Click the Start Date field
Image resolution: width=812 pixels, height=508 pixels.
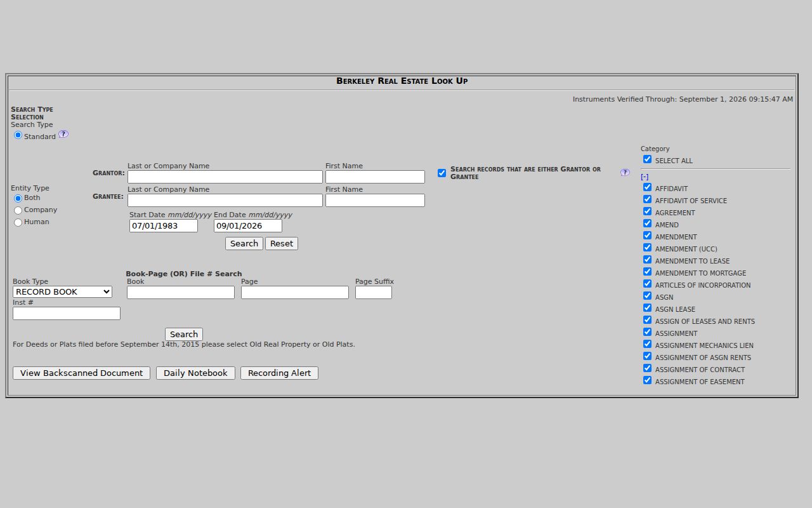[164, 226]
